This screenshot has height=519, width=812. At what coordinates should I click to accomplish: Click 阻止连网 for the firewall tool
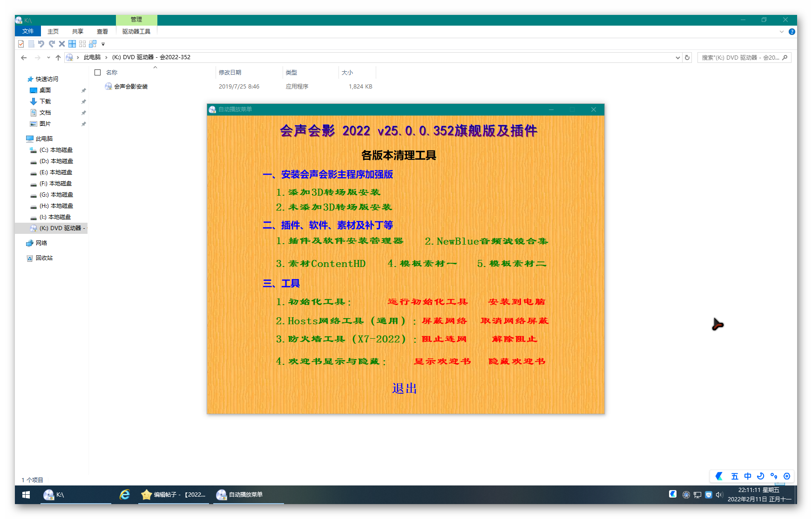pyautogui.click(x=444, y=339)
